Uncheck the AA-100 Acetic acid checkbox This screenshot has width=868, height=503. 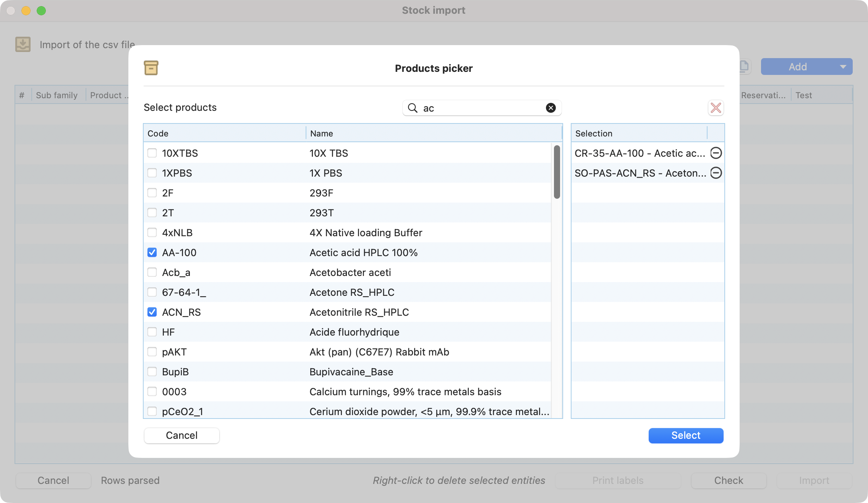[152, 253]
